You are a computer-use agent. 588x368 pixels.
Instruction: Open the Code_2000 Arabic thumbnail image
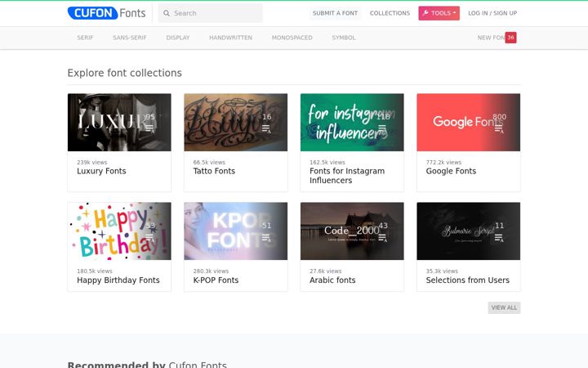pos(352,231)
